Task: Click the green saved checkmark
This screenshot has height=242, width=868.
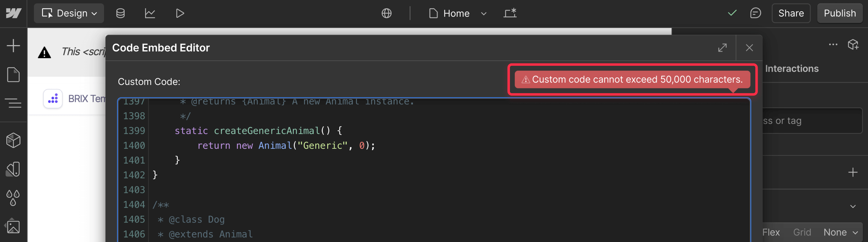Action: (x=732, y=13)
